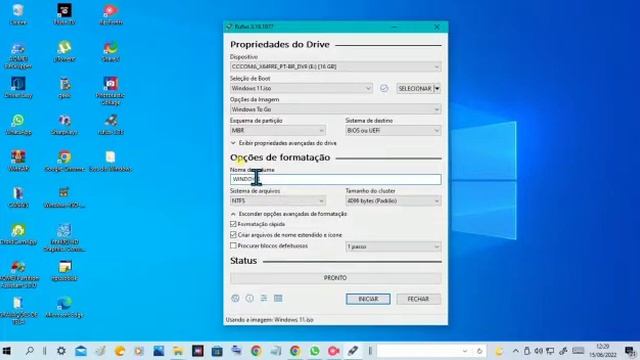Open the µTorrent desktop icon

[64, 51]
